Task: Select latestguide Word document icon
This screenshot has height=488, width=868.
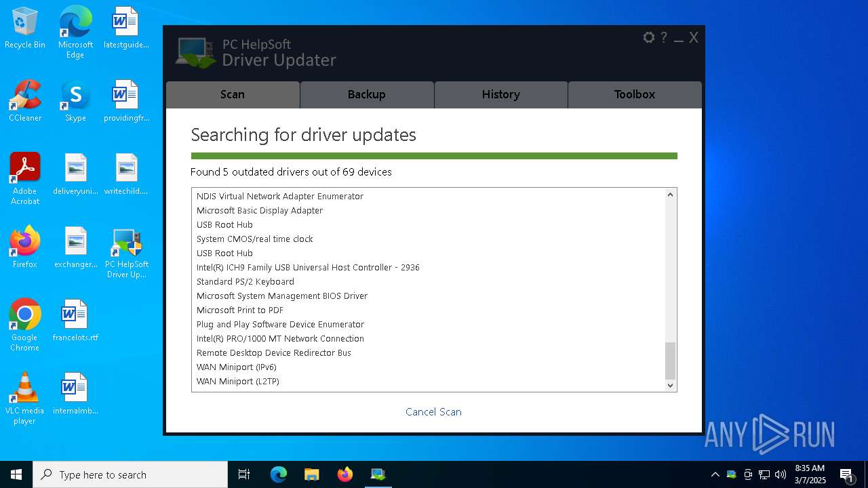Action: [x=126, y=28]
